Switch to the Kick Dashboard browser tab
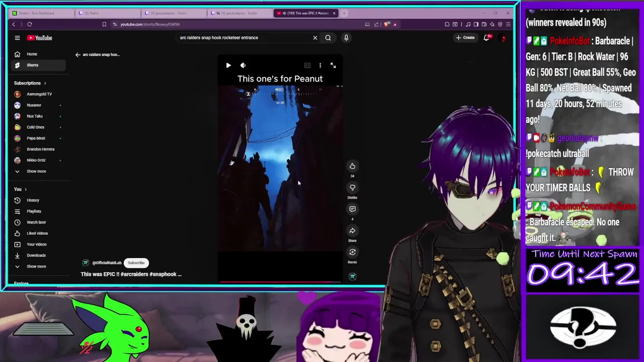Image resolution: width=644 pixels, height=362 pixels. (x=42, y=13)
